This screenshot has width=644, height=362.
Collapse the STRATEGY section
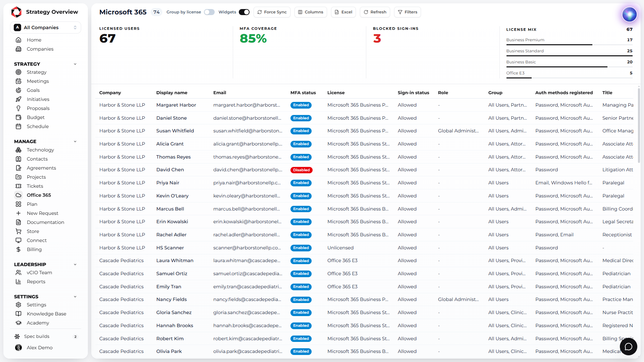(x=75, y=64)
